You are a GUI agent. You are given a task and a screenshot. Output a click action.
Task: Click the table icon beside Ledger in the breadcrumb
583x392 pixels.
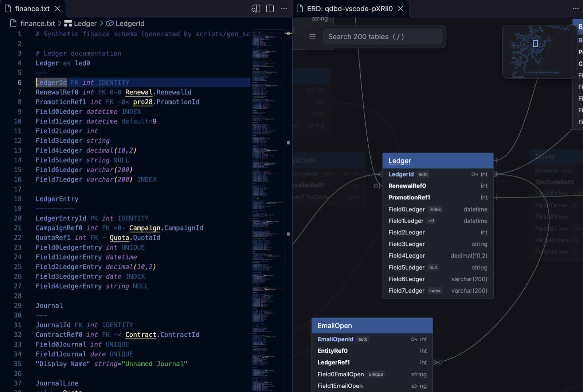pyautogui.click(x=68, y=23)
